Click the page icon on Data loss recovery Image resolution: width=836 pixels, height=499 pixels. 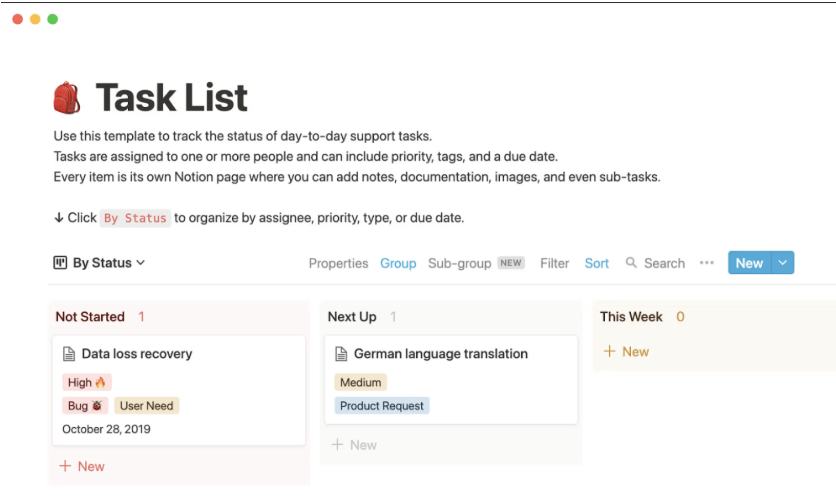point(69,354)
